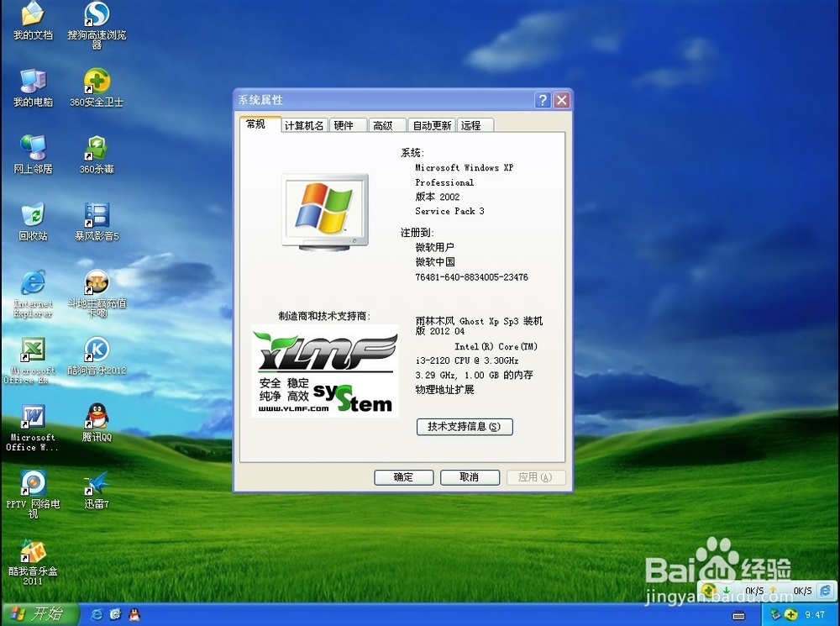Click the 360杀毒 desktop shortcut
The width and height of the screenshot is (840, 626).
[97, 155]
